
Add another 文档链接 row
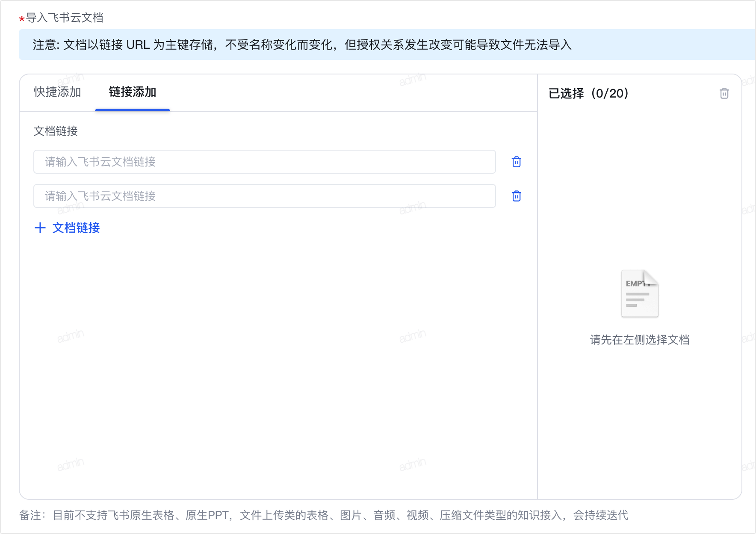coord(67,228)
